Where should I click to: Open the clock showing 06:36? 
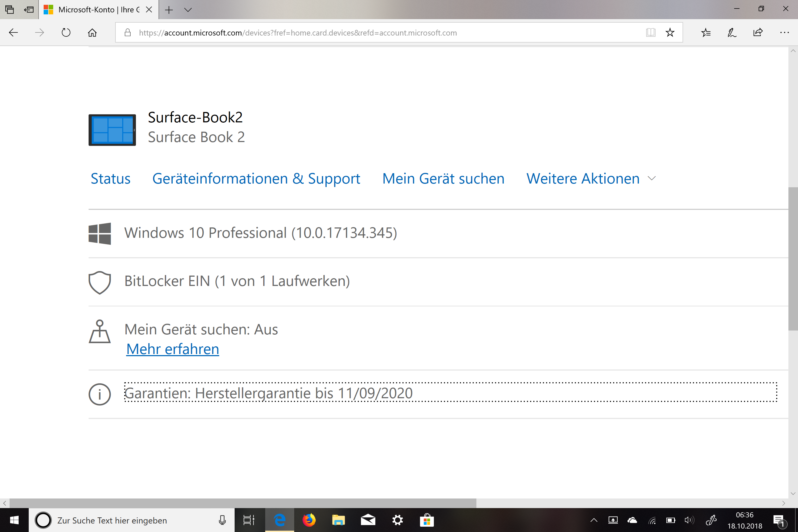[x=745, y=520]
